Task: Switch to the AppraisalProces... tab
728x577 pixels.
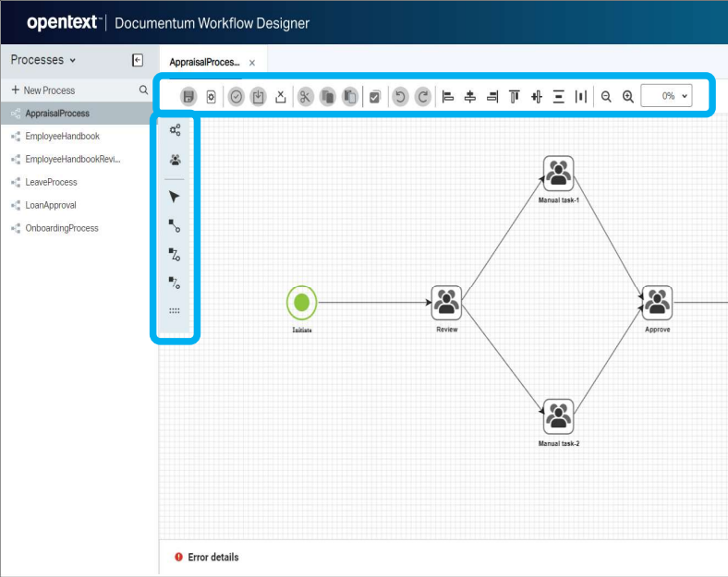Action: [204, 63]
